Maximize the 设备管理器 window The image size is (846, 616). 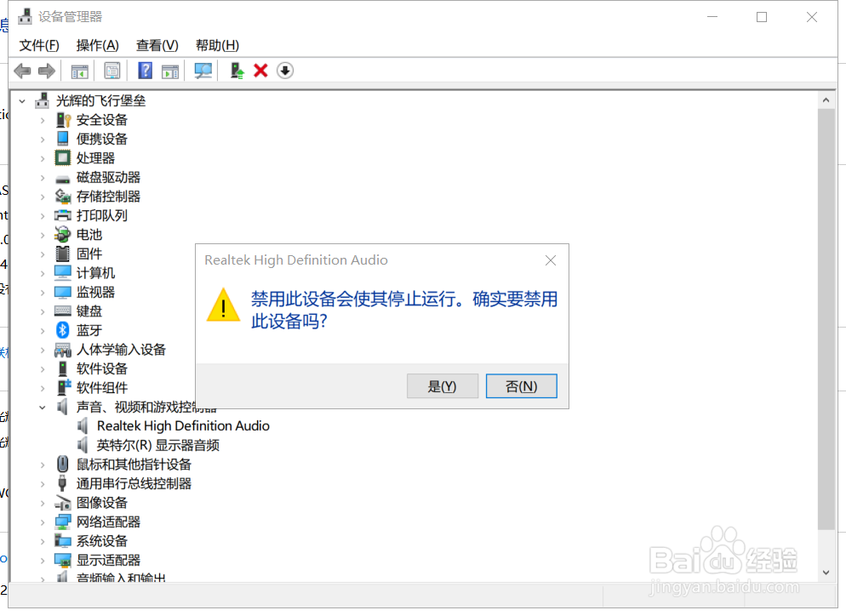(x=762, y=17)
